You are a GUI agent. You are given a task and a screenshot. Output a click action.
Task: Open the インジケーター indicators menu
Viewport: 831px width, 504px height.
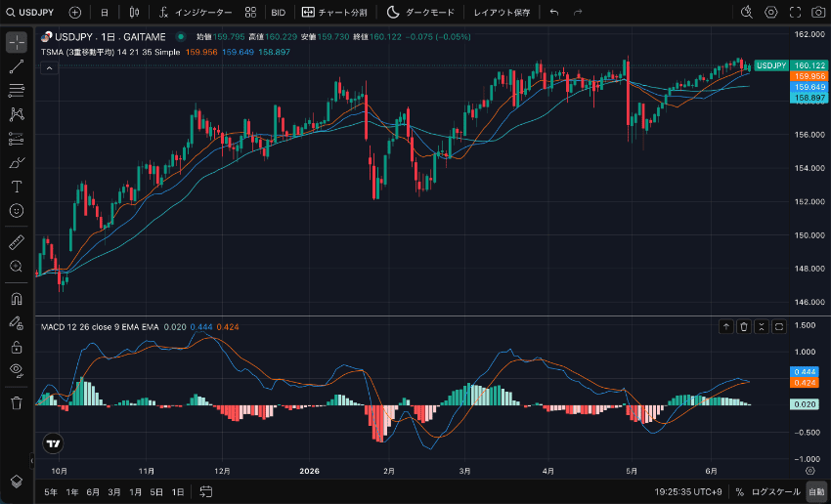(195, 12)
